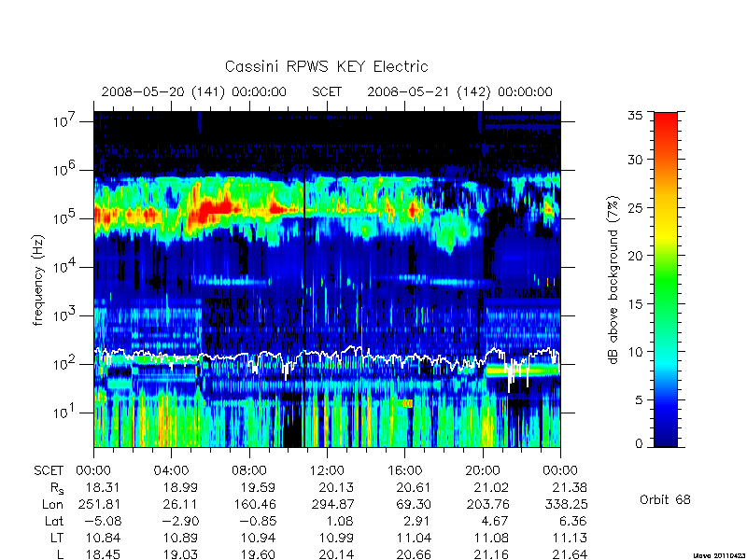Click the Rs value "18.31"

pos(103,487)
